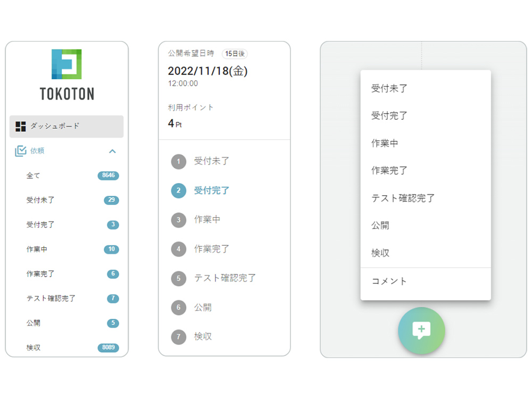Select step 3 circle 作業中

pos(178,220)
